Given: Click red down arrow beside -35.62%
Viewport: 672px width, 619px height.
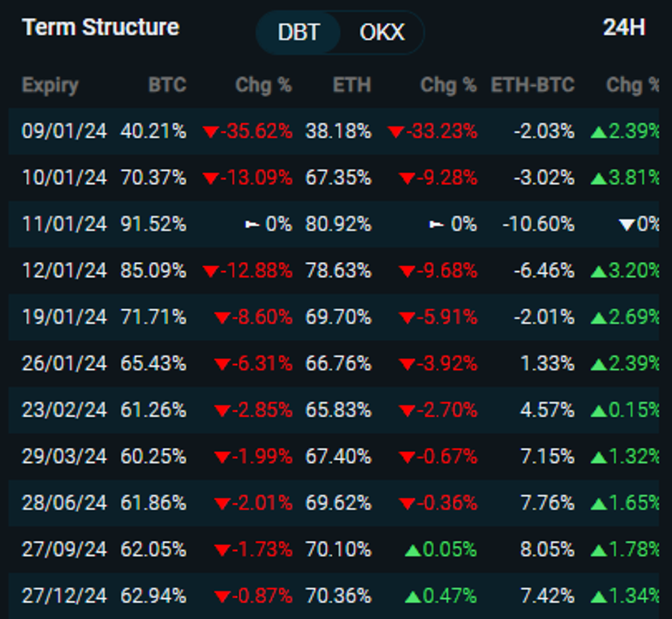Looking at the screenshot, I should pos(210,132).
